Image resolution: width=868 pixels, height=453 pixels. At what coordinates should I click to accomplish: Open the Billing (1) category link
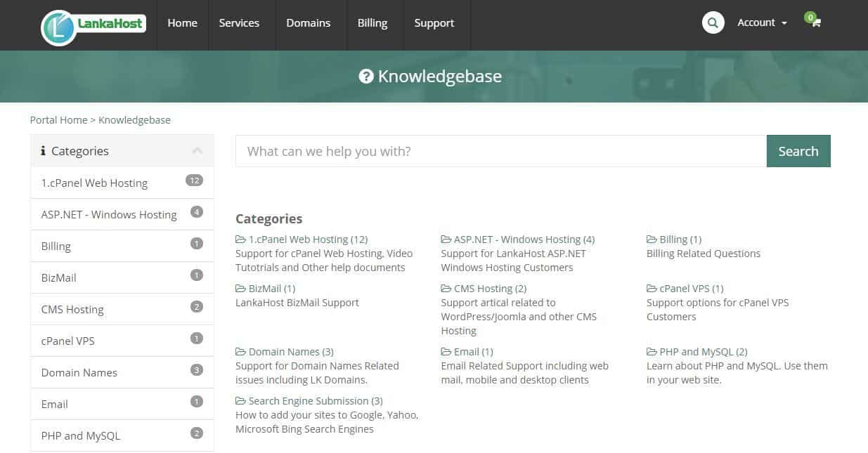pos(680,239)
